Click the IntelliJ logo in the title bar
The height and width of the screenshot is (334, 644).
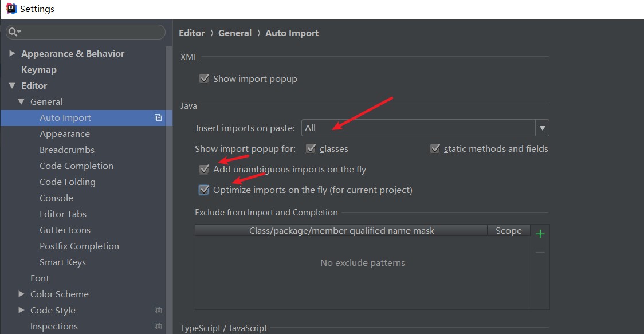11,9
